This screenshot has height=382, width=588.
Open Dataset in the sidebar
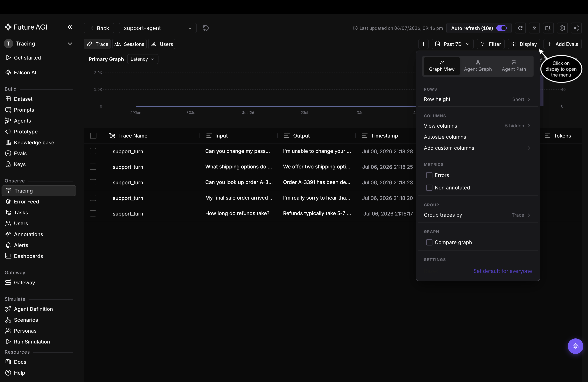23,99
